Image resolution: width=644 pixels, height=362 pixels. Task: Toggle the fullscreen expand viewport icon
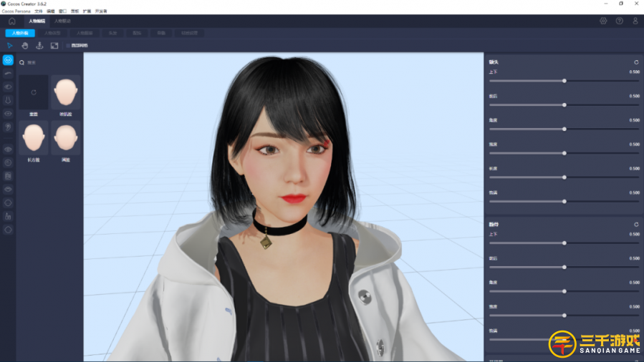click(54, 46)
